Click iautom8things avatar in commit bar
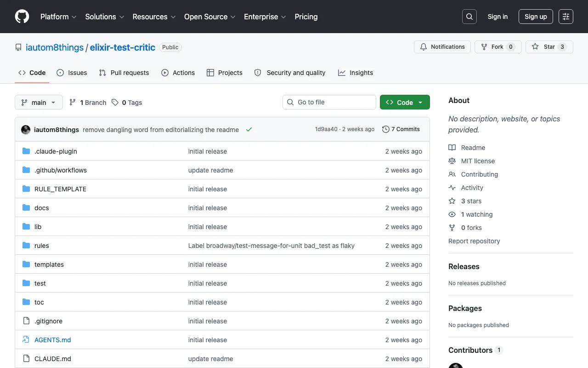The image size is (588, 368). pyautogui.click(x=26, y=130)
